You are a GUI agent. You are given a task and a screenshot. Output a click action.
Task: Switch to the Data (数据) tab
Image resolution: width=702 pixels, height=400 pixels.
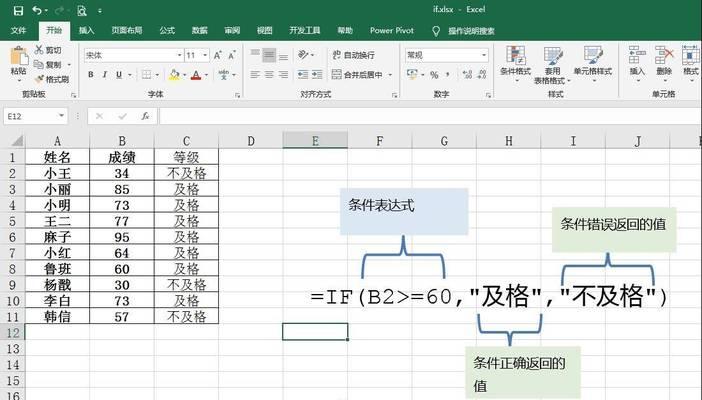(199, 30)
